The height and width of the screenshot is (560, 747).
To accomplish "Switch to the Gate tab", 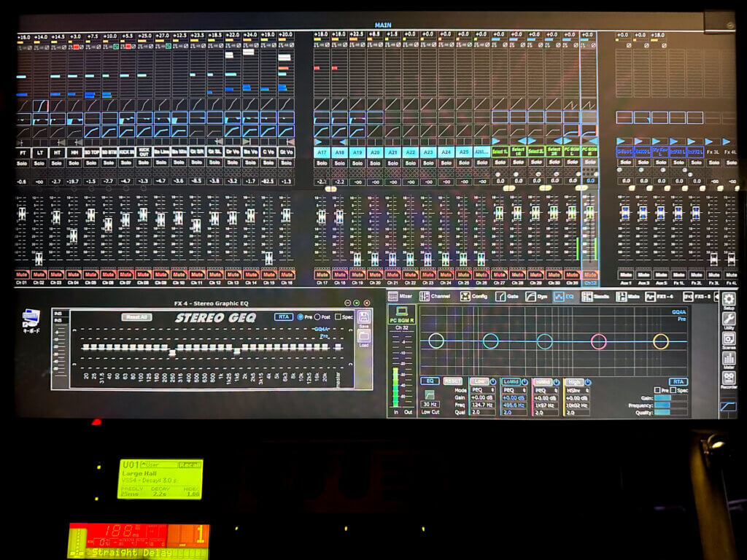I will tap(506, 297).
